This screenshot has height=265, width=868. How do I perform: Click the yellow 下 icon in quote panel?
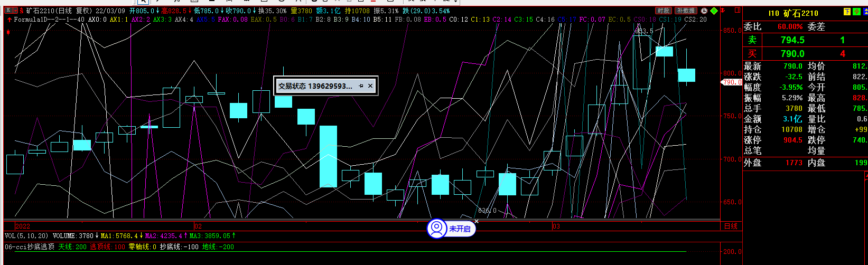(847, 12)
